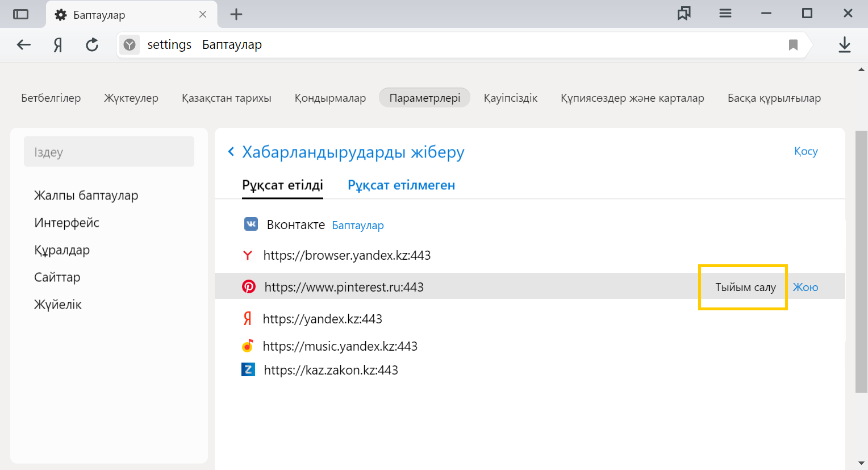The height and width of the screenshot is (470, 868).
Task: Go back with the arrow button
Action: pos(24,44)
